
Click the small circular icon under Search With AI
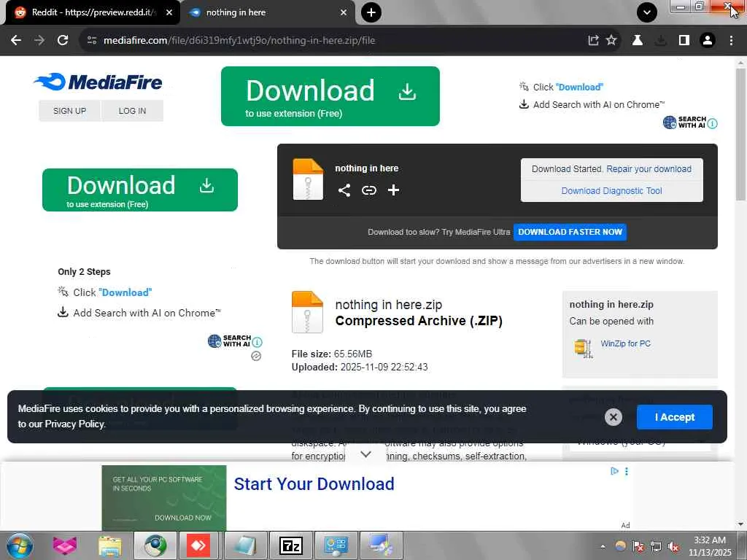click(x=256, y=356)
